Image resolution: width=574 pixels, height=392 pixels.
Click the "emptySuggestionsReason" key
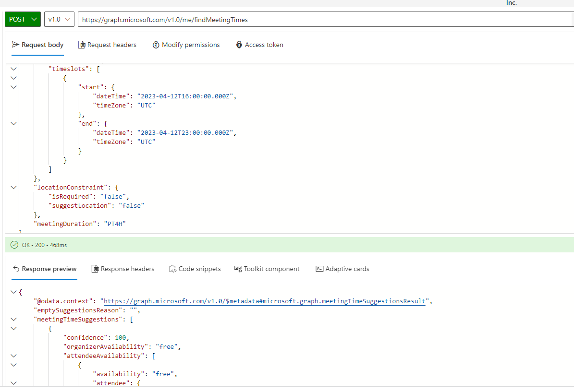(78, 310)
